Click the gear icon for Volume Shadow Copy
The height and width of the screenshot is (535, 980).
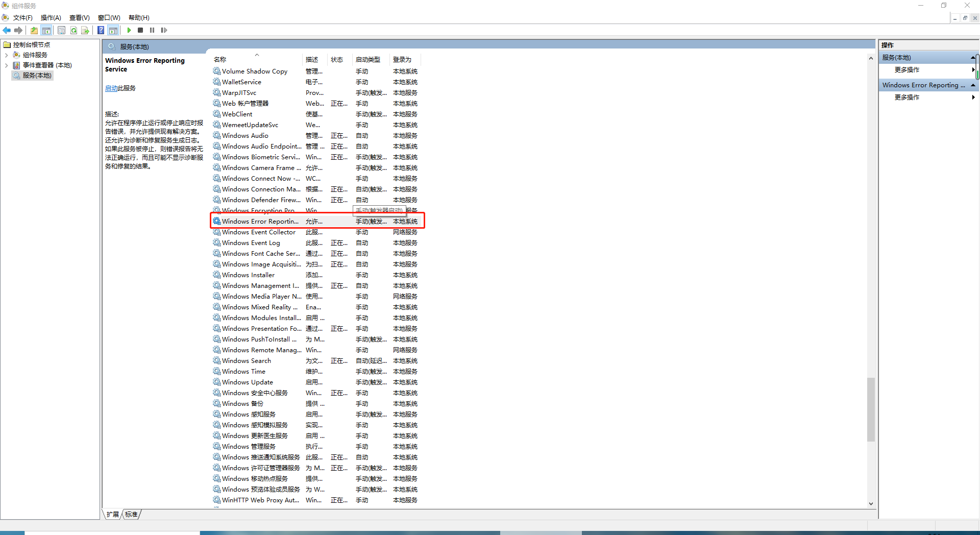(x=217, y=71)
